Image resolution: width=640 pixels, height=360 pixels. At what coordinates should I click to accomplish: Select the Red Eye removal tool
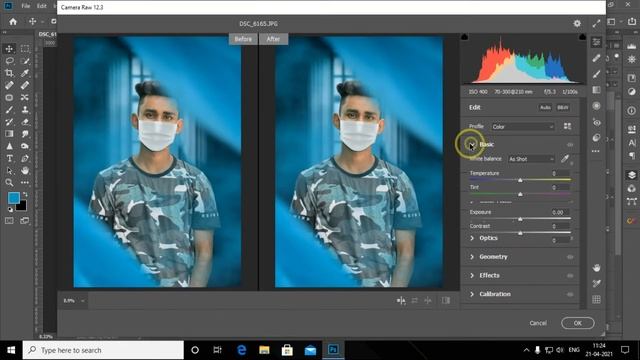tap(596, 122)
